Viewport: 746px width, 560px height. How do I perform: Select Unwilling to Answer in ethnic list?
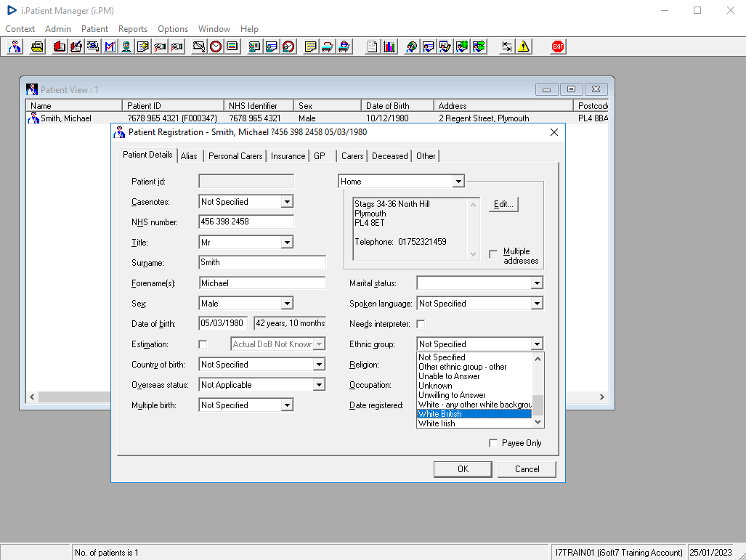tap(474, 395)
